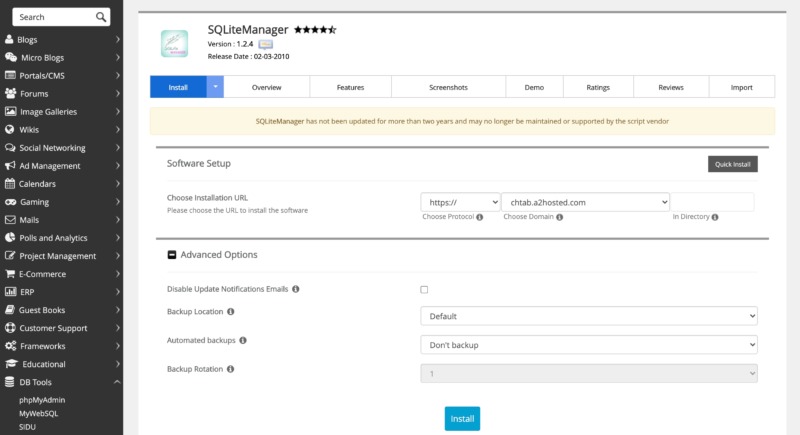Click the blue Install button at bottom

[462, 418]
